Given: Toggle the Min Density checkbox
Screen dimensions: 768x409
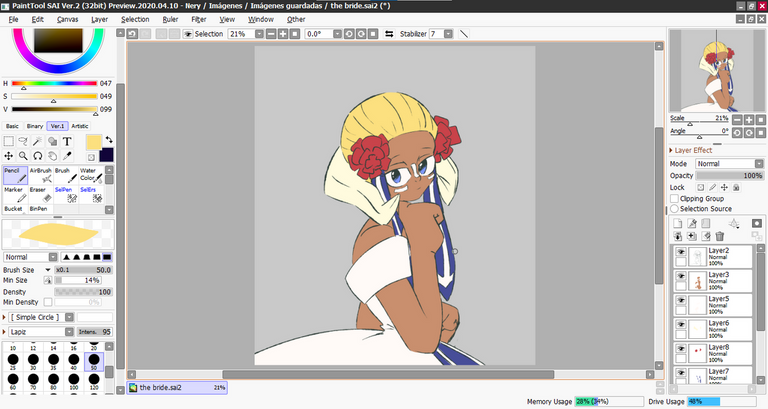Looking at the screenshot, I should 48,302.
